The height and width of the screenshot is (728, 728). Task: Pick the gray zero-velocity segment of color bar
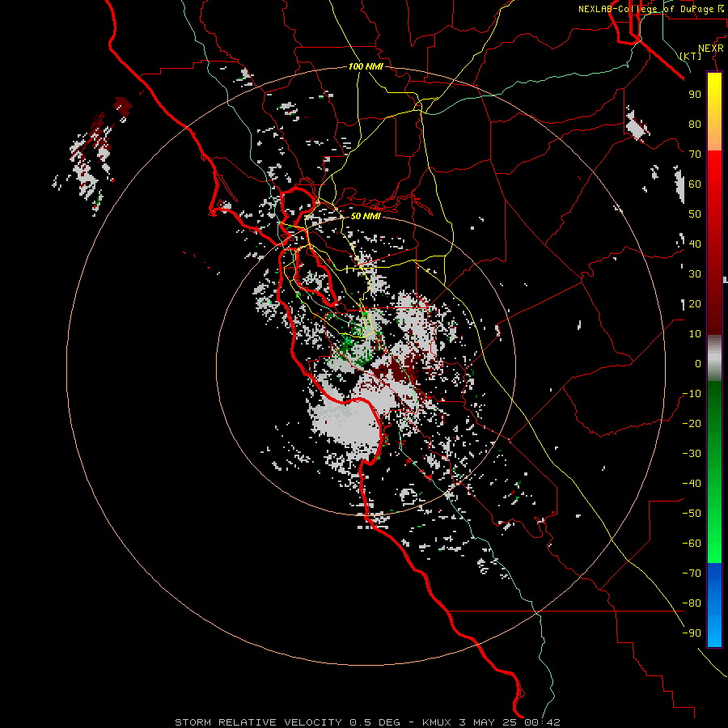pyautogui.click(x=714, y=358)
